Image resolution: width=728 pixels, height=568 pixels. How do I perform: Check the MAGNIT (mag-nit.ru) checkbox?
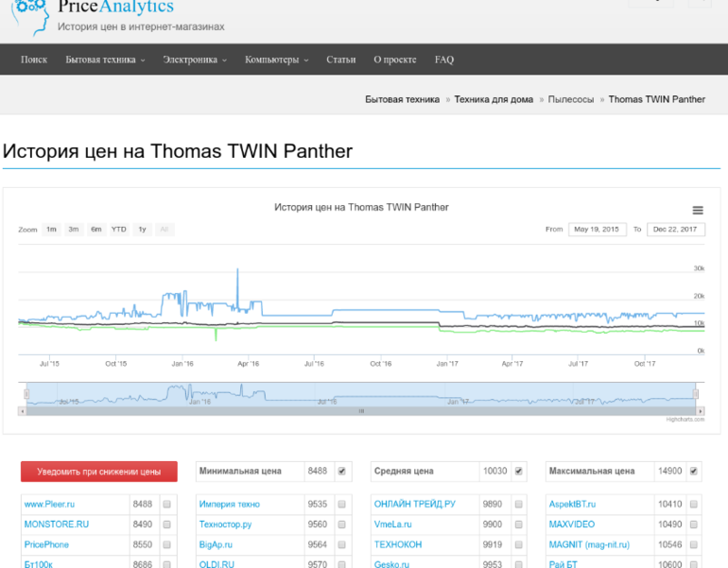click(x=694, y=544)
